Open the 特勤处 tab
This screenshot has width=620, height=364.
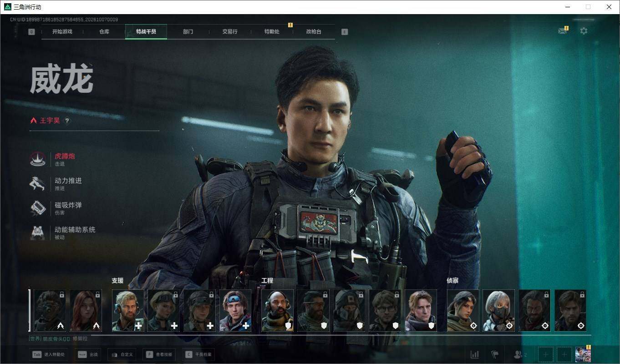[272, 32]
